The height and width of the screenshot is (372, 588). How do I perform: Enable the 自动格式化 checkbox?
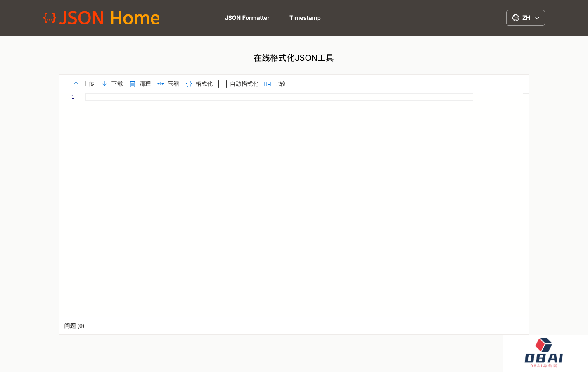tap(223, 84)
